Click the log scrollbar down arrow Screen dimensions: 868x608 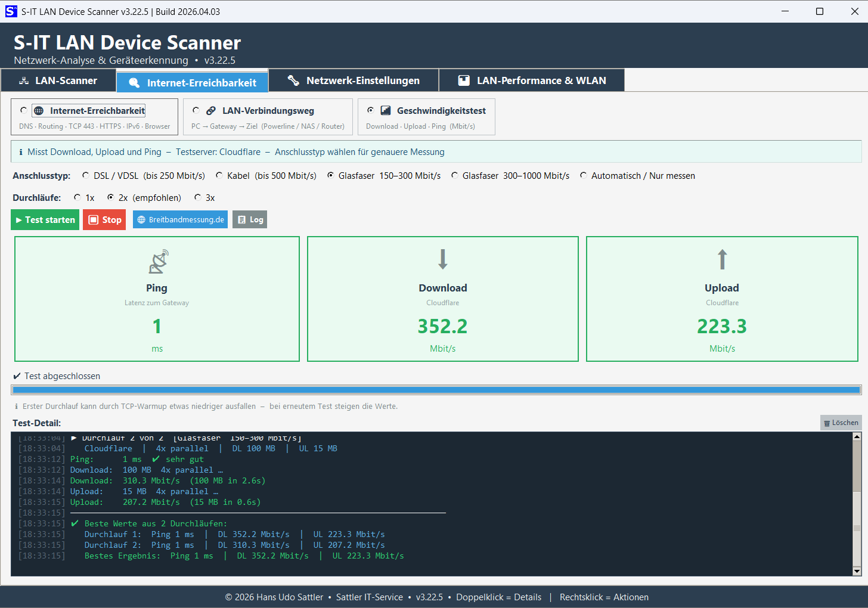(857, 571)
